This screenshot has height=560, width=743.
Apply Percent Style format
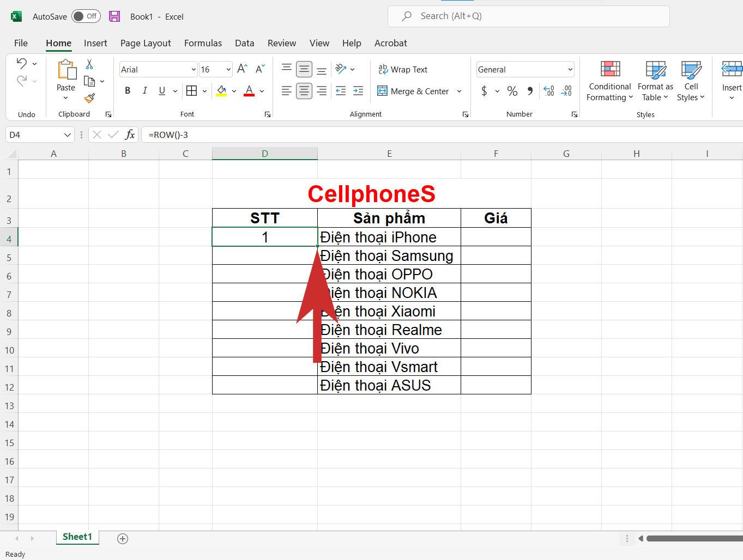point(512,91)
